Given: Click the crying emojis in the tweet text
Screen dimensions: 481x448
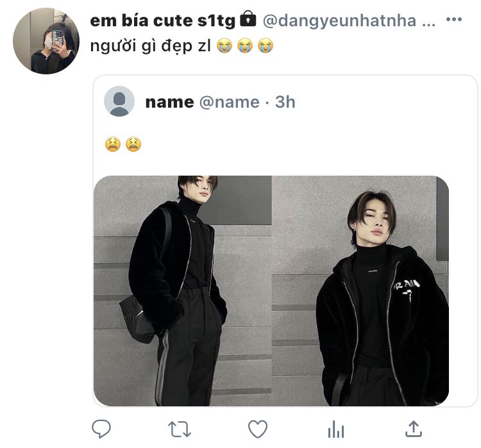Looking at the screenshot, I should coord(245,46).
